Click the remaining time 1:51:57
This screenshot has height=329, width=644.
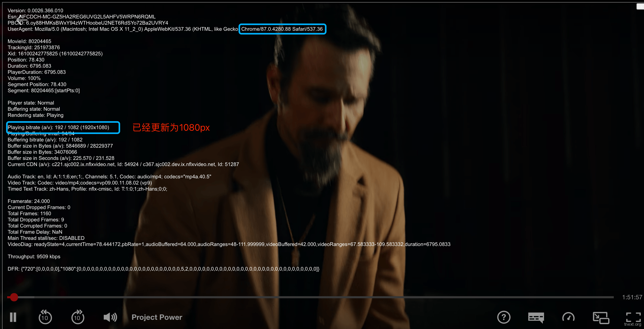(632, 297)
